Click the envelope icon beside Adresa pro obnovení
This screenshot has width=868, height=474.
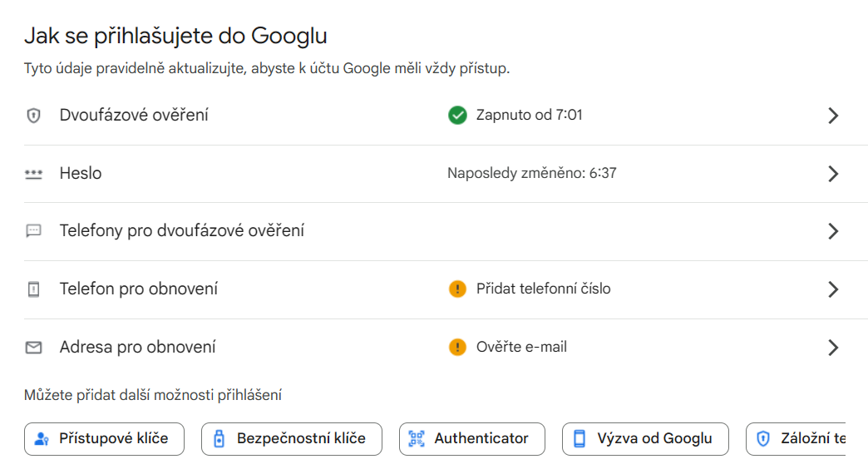coord(34,348)
